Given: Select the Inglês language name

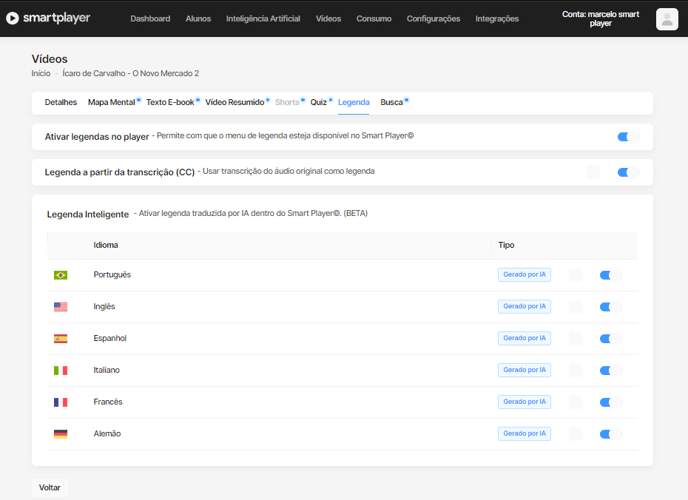Looking at the screenshot, I should point(104,307).
